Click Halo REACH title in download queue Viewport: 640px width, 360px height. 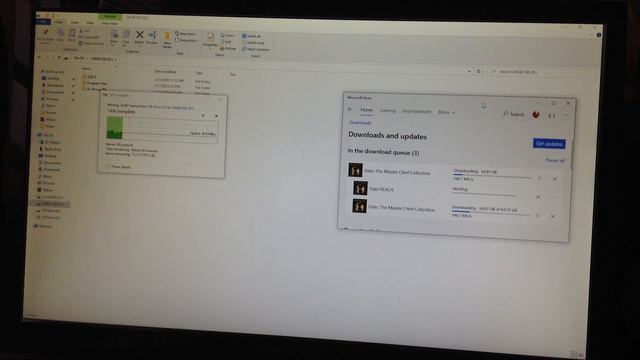pos(381,189)
